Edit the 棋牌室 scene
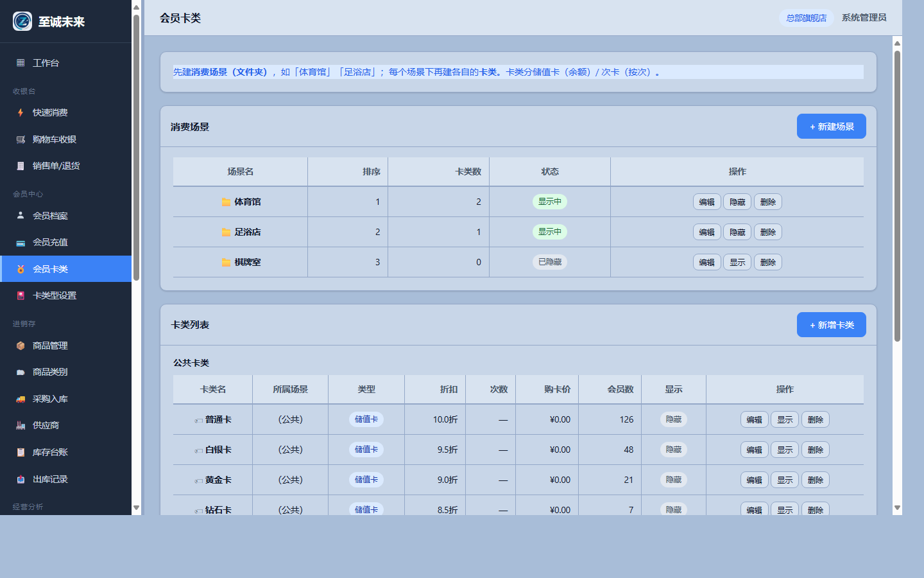This screenshot has height=578, width=924. (x=706, y=262)
